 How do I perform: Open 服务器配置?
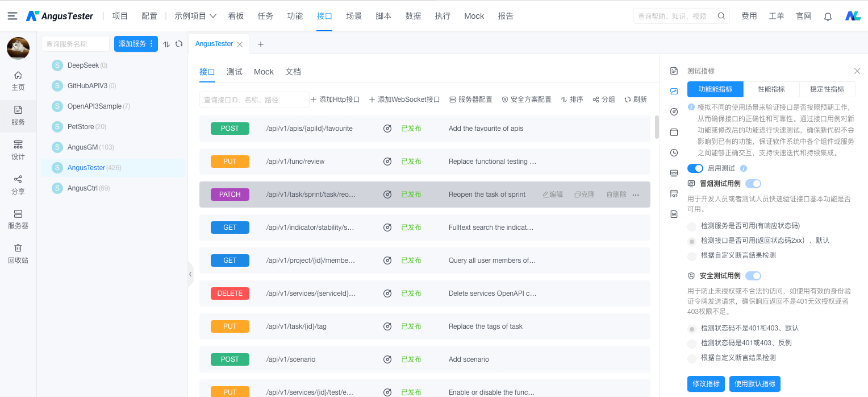pos(471,100)
